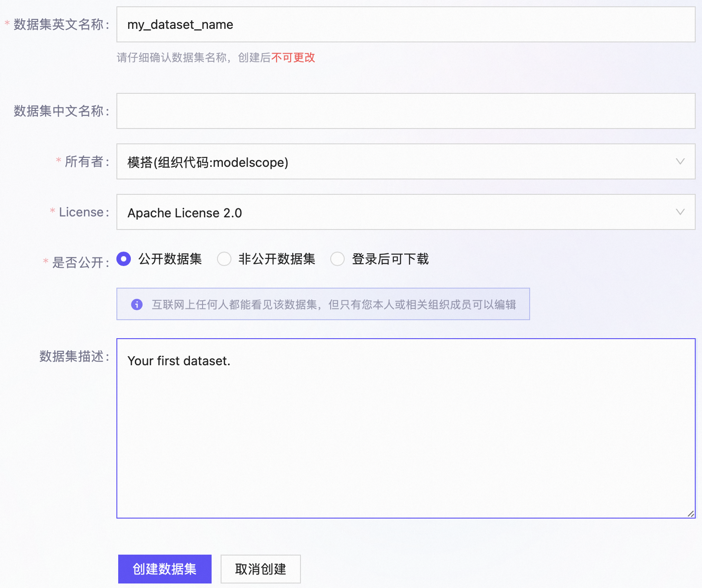Click the License field label
Image resolution: width=702 pixels, height=588 pixels.
point(83,212)
